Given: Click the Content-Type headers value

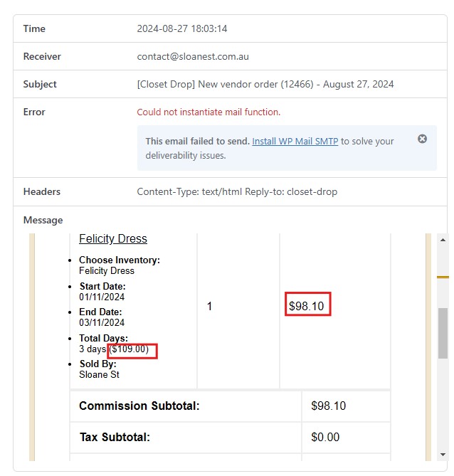Looking at the screenshot, I should pos(237,191).
